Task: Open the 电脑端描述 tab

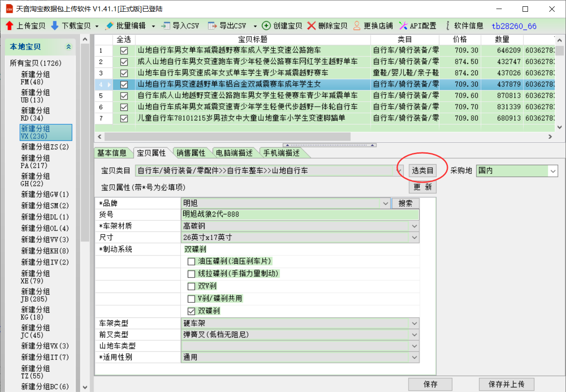Action: click(234, 153)
